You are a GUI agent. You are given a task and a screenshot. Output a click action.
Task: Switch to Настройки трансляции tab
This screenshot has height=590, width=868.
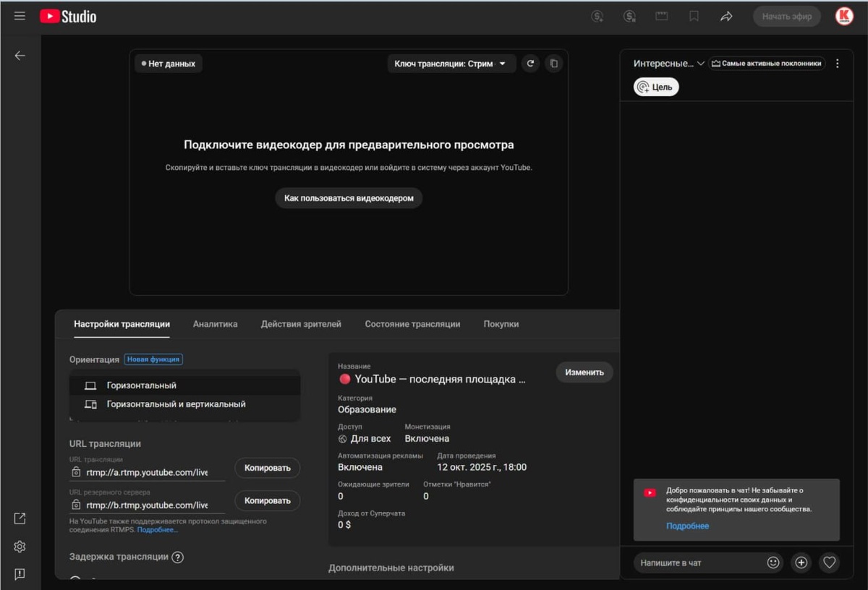pos(122,324)
